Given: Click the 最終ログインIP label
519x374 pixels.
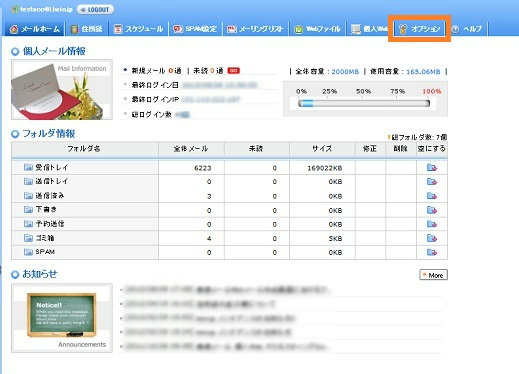Looking at the screenshot, I should click(155, 99).
